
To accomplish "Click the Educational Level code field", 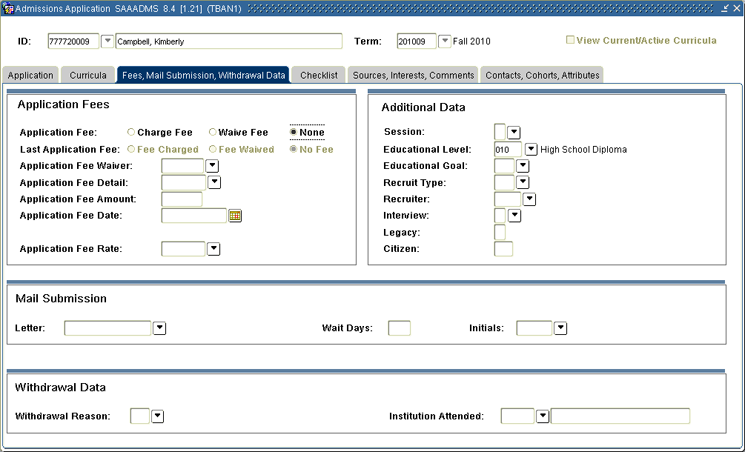I will 508,150.
